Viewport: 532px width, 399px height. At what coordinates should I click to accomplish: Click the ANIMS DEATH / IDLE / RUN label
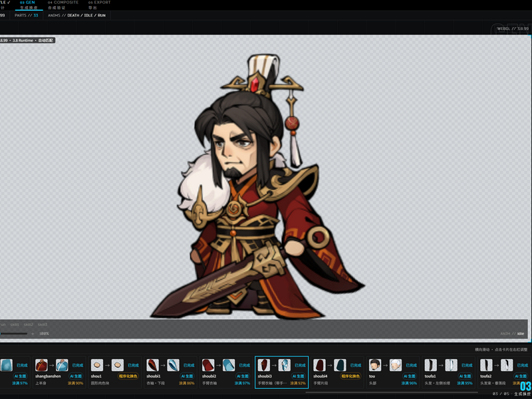[x=76, y=15]
